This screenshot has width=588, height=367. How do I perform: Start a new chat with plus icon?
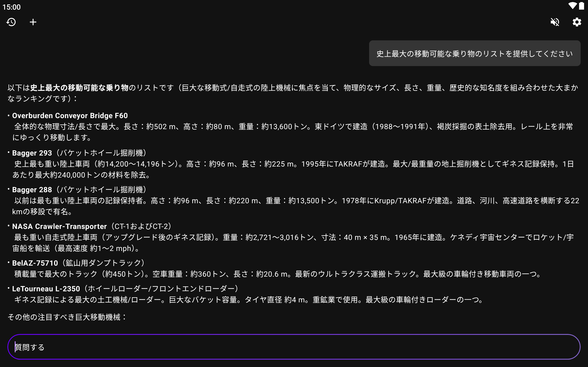(x=33, y=22)
